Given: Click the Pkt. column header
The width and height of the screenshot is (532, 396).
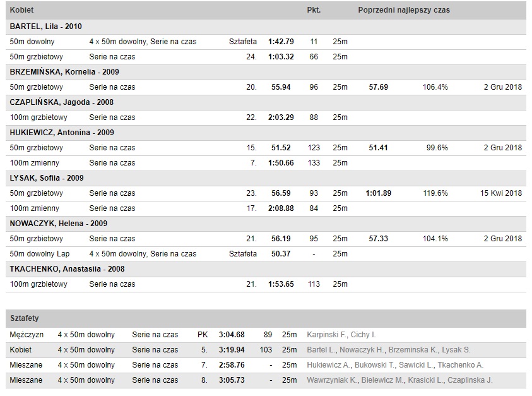Looking at the screenshot, I should [314, 10].
